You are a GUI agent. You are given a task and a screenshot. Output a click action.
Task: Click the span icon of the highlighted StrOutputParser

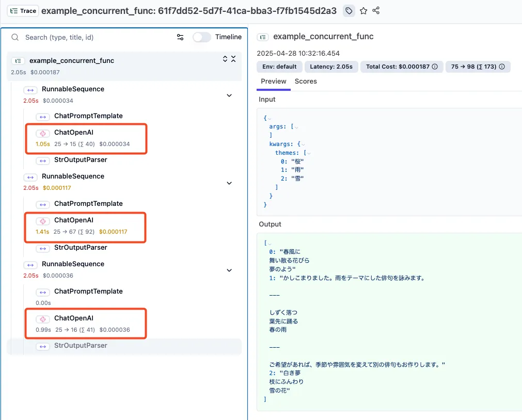(x=43, y=347)
